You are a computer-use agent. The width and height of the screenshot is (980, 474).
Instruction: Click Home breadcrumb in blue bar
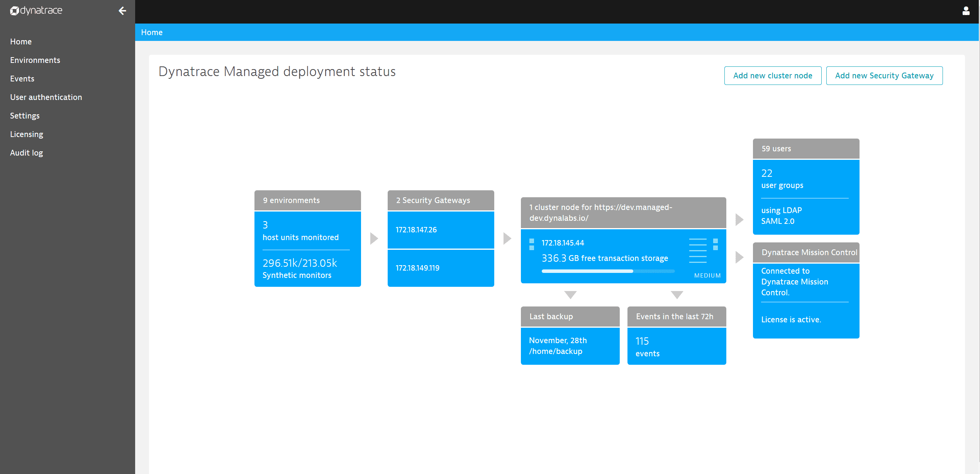pyautogui.click(x=152, y=32)
